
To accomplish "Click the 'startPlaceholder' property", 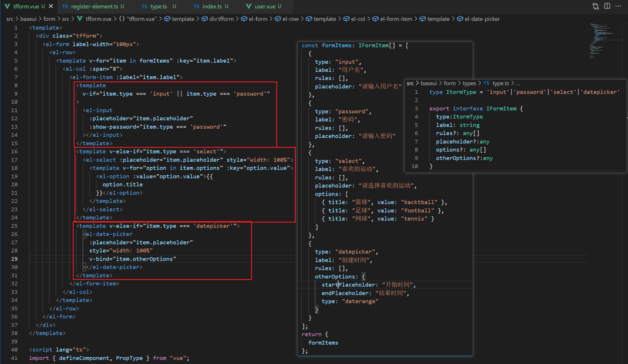I will click(x=348, y=285).
